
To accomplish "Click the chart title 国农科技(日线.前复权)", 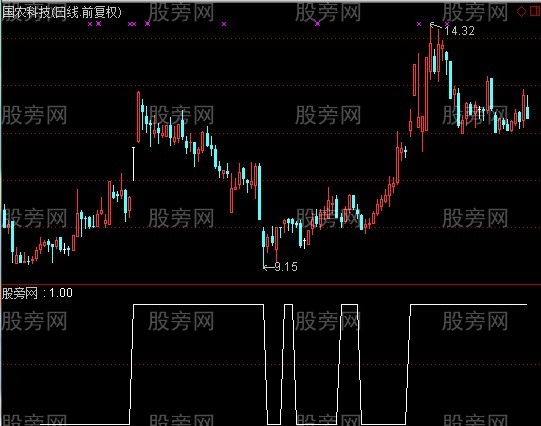I will (x=62, y=12).
